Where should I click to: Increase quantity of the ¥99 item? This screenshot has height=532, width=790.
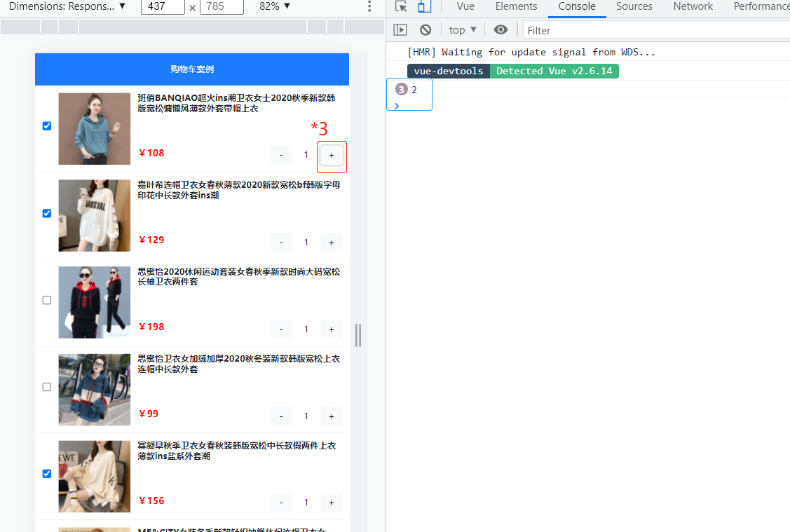click(x=331, y=416)
